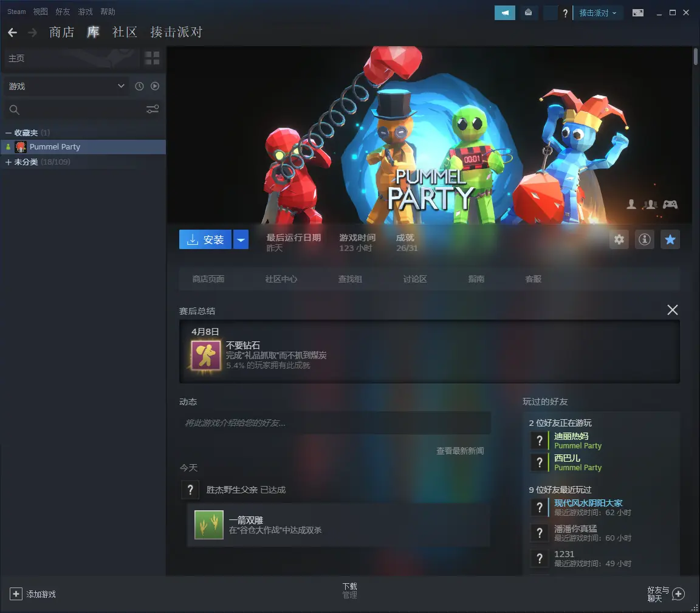
Task: Open friend name 现代风水阴阳大家
Action: point(588,503)
